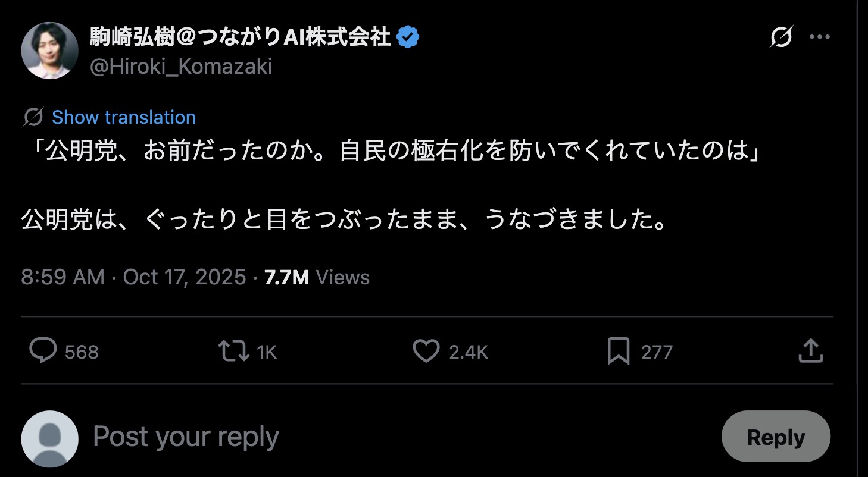Click the author display name 駒崎弘樹@つながりAI株式会社
The width and height of the screenshot is (868, 477).
240,38
